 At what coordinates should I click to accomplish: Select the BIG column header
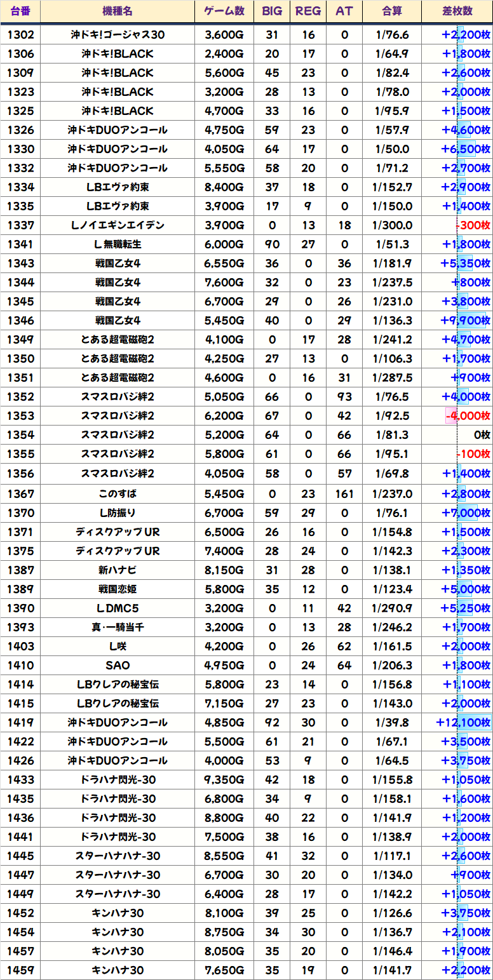pos(272,11)
